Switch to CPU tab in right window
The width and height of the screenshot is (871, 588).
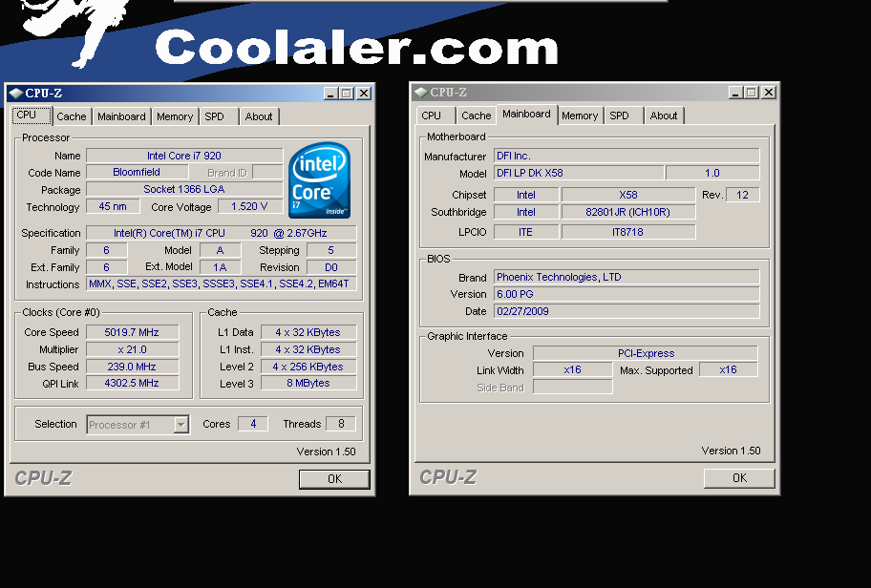[436, 115]
